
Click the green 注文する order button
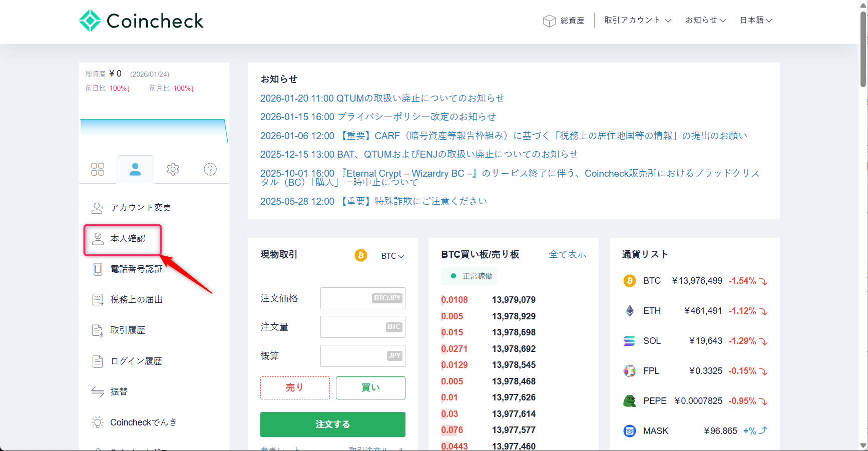(332, 424)
